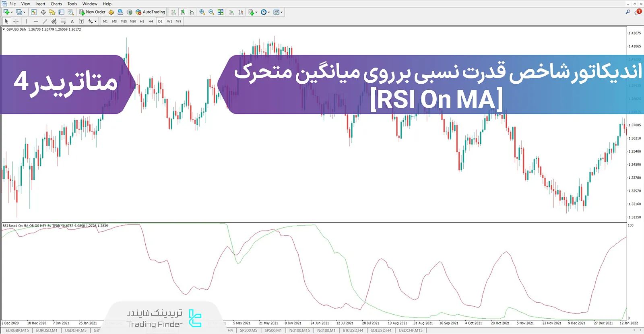Switch chart to Bar Chart mode
This screenshot has width=644, height=334.
[x=173, y=12]
